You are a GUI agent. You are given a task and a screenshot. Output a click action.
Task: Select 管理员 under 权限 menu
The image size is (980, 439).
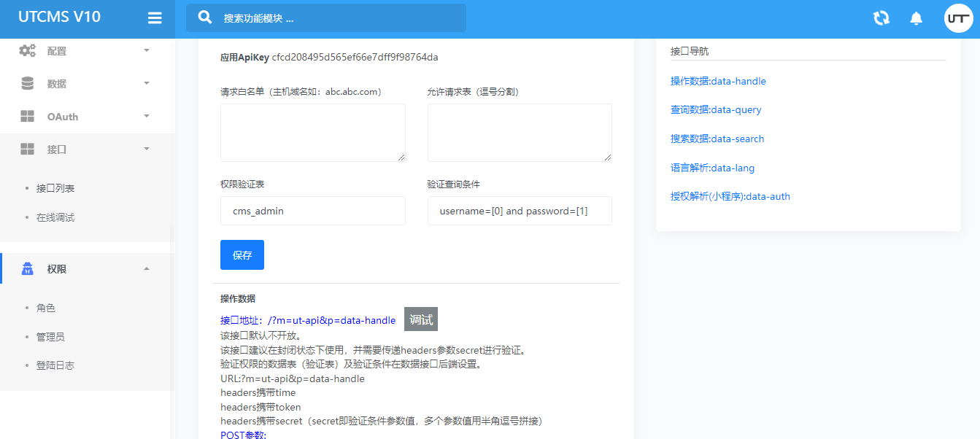(x=50, y=337)
